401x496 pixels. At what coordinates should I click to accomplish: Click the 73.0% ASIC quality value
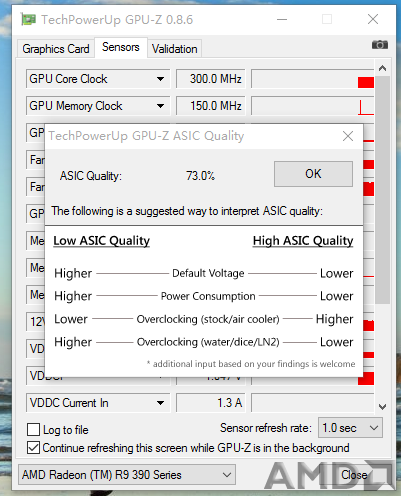click(200, 176)
